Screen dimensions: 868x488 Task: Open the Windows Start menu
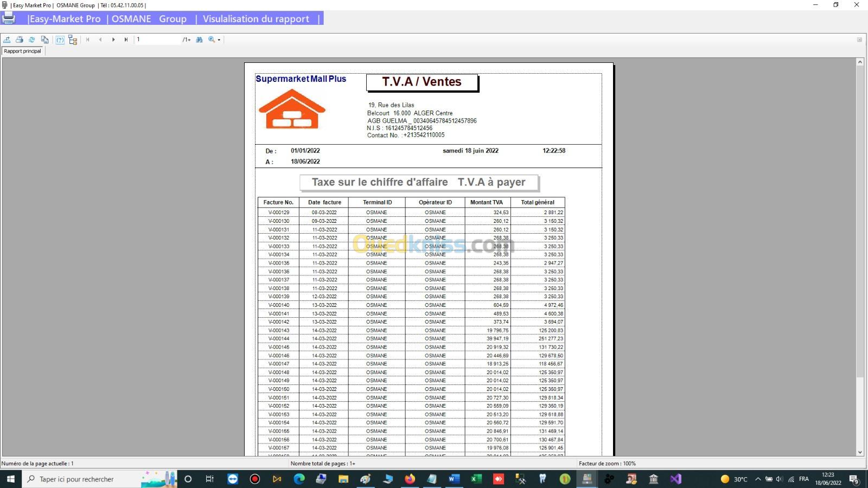[x=10, y=479]
